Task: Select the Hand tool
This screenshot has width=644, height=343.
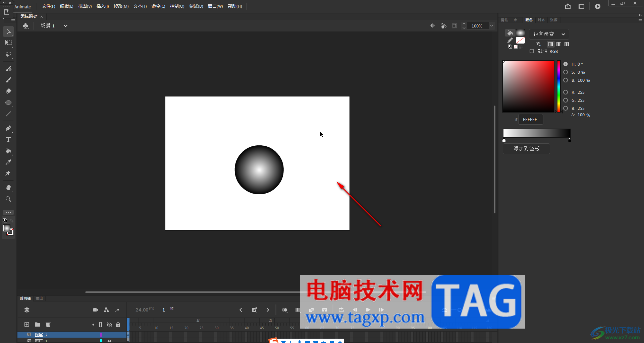Action: point(8,188)
